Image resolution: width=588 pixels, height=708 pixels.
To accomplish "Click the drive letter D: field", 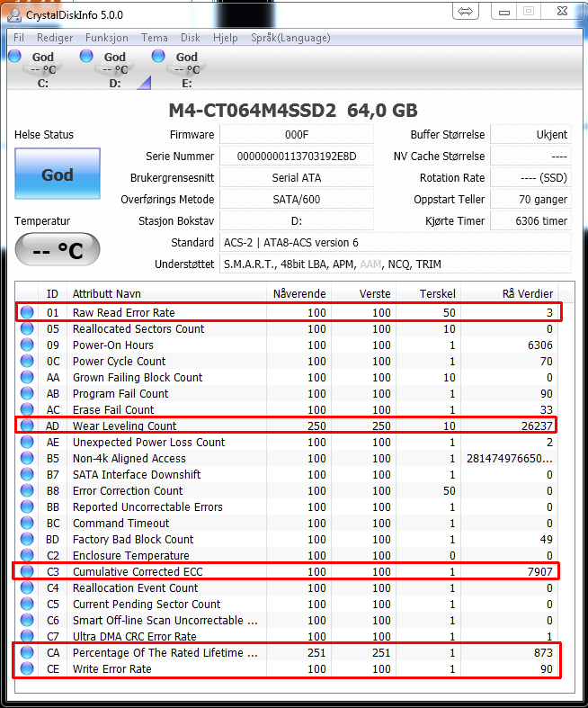I will pyautogui.click(x=297, y=221).
